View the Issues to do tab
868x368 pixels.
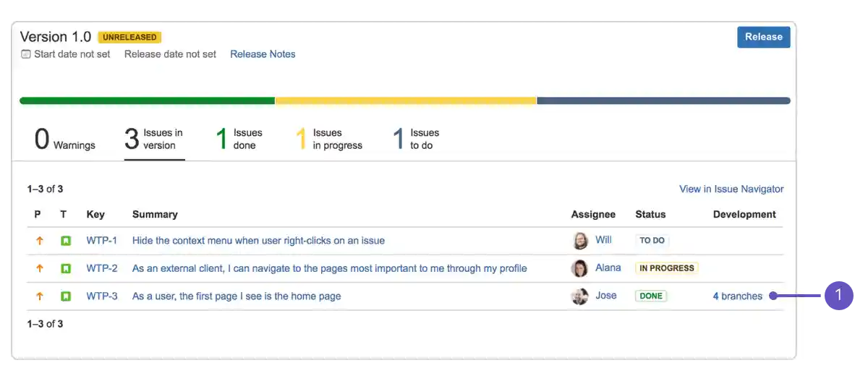(x=416, y=139)
